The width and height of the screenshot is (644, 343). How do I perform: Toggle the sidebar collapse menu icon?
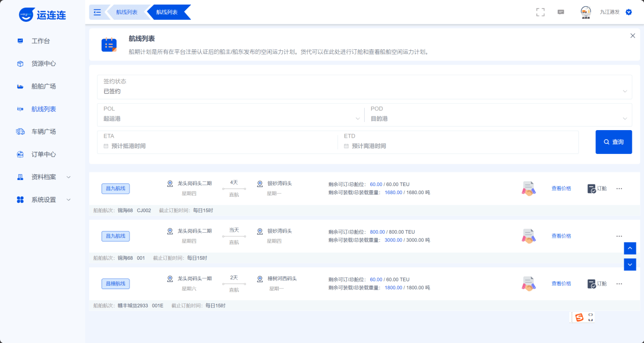click(x=98, y=12)
